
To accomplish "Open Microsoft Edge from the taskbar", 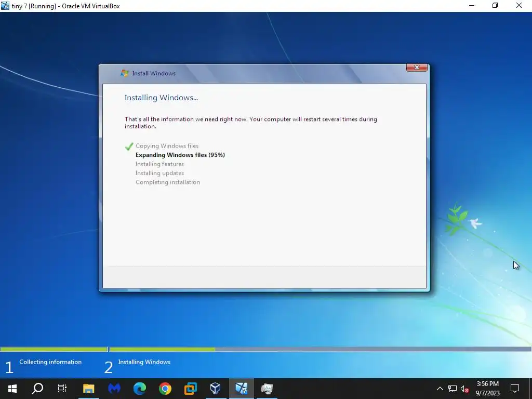I will (139, 389).
